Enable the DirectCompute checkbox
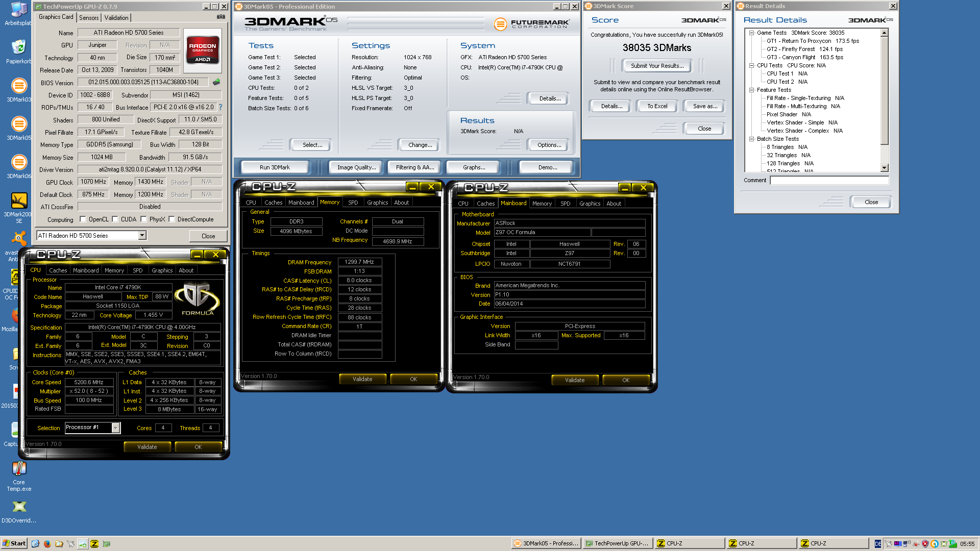The width and height of the screenshot is (980, 551). coord(171,219)
